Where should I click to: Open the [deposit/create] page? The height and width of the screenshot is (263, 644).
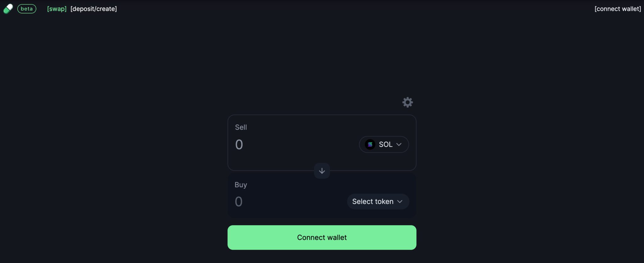(94, 9)
